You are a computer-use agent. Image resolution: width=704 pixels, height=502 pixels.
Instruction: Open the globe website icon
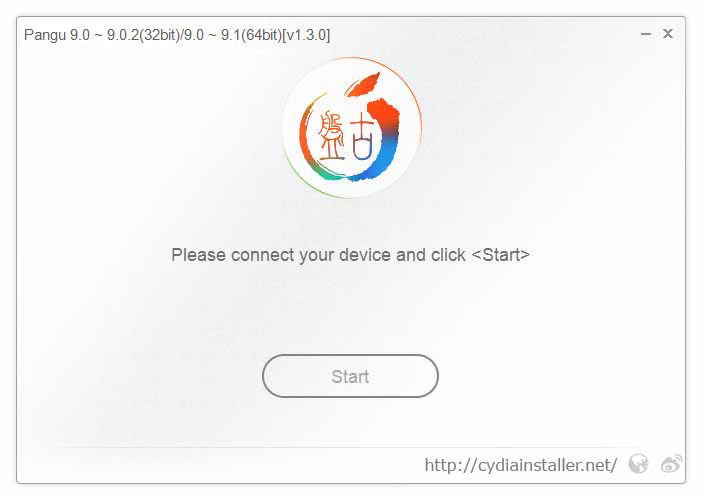point(638,464)
